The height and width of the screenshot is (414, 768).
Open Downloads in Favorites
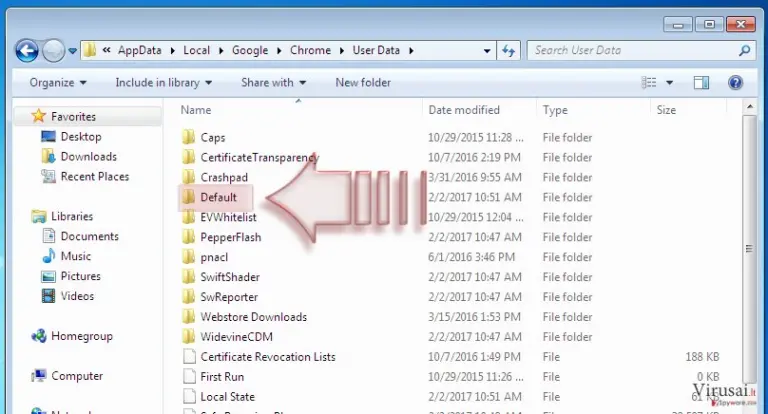[89, 157]
